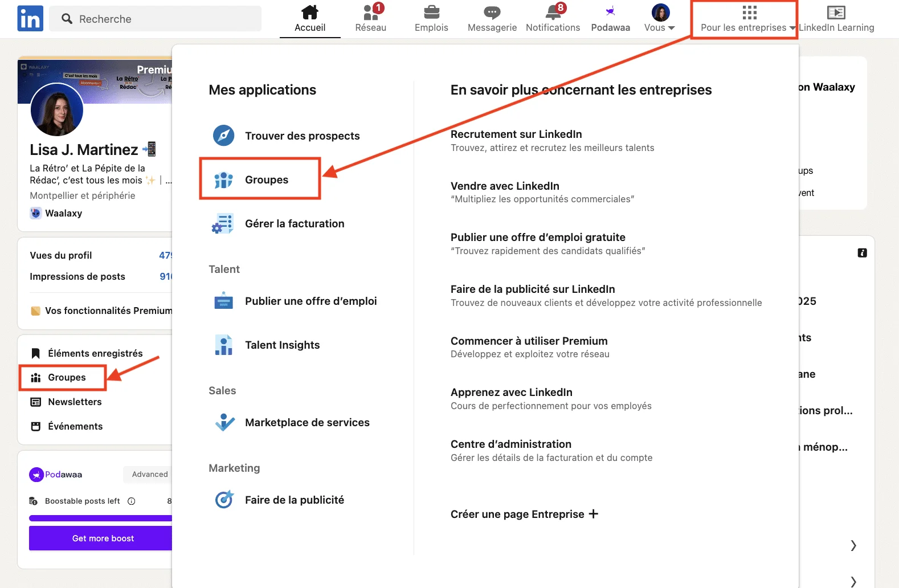Open Marketplace de services
Screen dimensions: 899x588
click(307, 422)
